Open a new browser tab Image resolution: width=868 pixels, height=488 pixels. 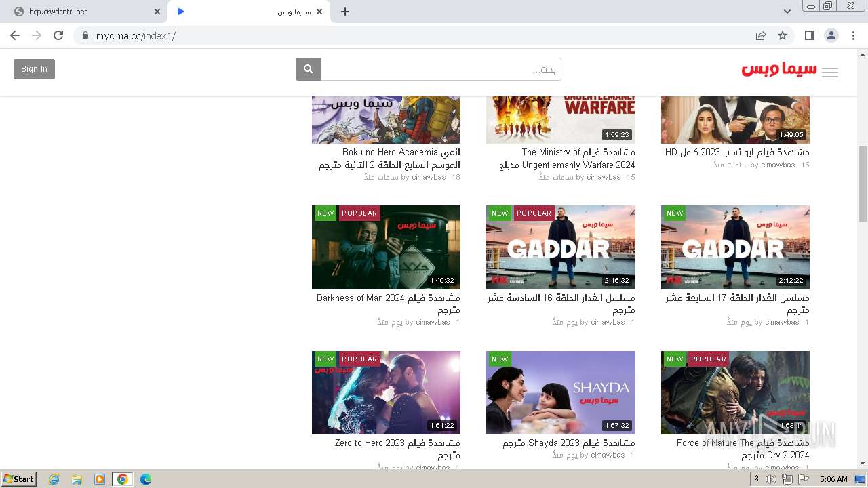coord(345,12)
